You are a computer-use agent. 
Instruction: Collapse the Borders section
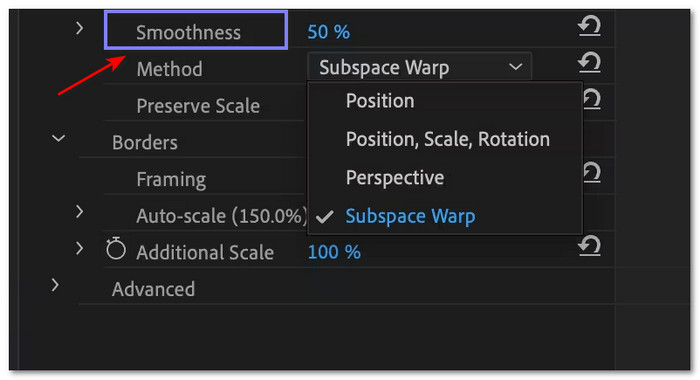[x=58, y=138]
